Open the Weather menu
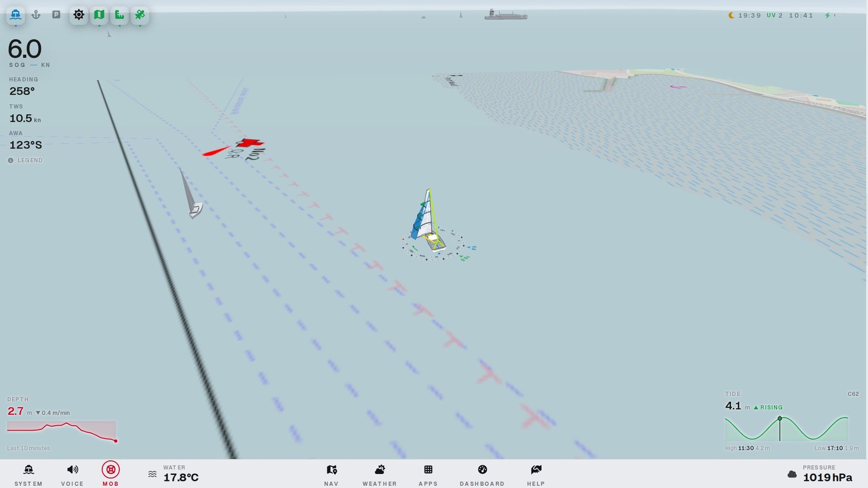868x488 pixels. tap(380, 474)
